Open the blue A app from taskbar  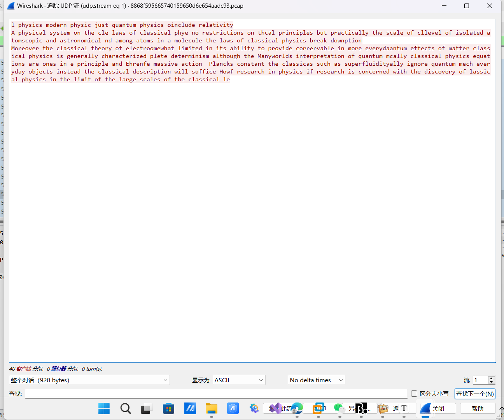click(233, 408)
